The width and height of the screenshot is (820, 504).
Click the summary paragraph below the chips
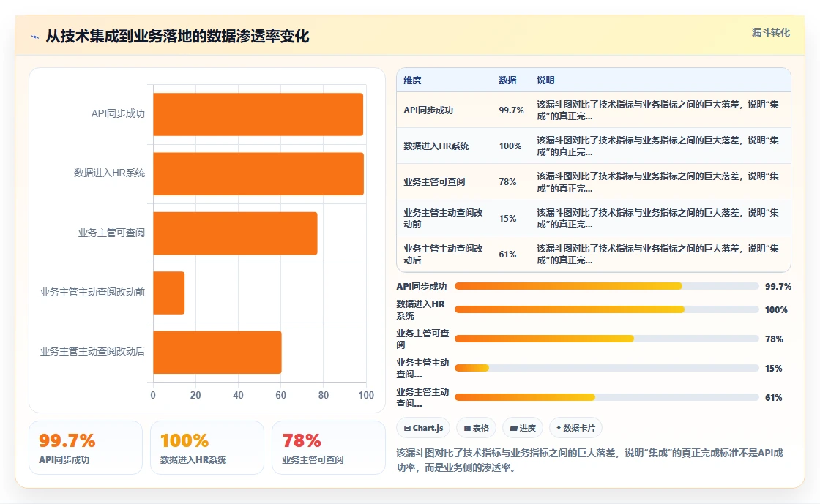tap(590, 460)
